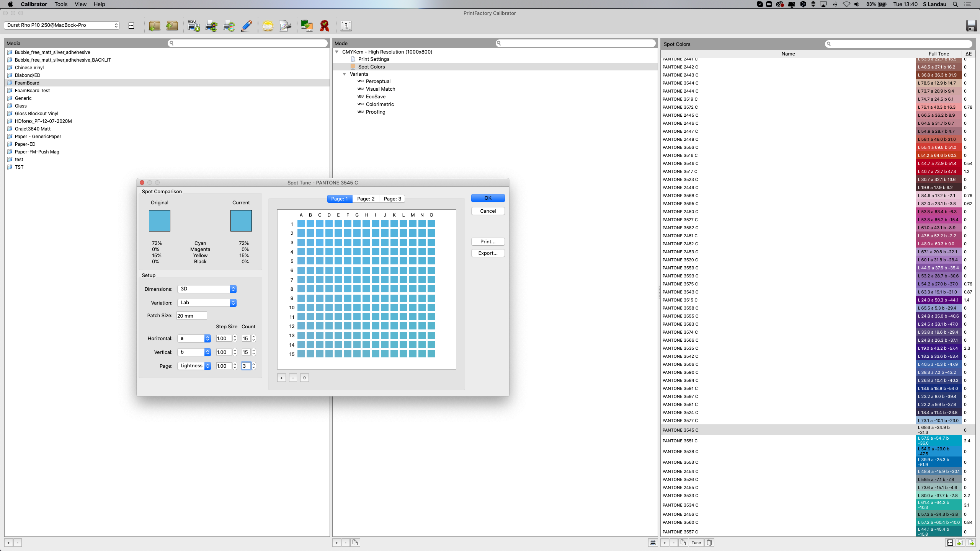Click the Original color swatch

coord(160,221)
